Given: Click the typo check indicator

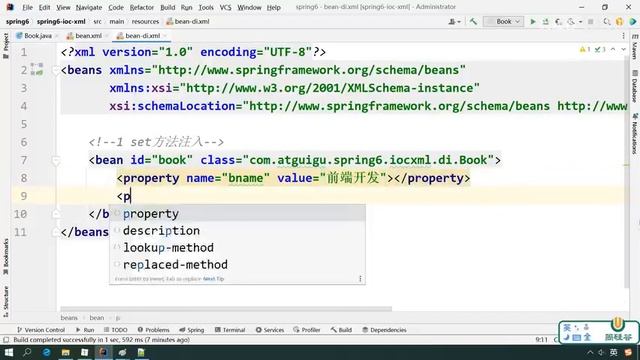Looking at the screenshot, I should [600, 49].
